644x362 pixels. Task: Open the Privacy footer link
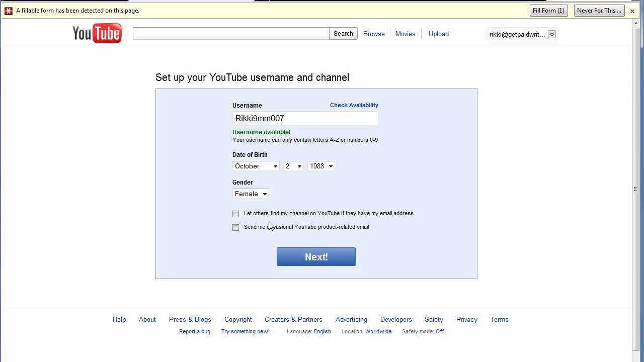466,319
